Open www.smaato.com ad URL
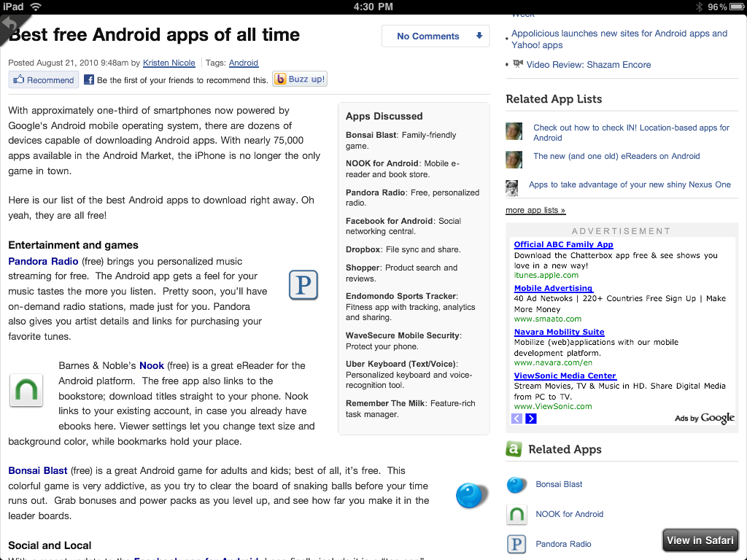Viewport: 747px width, 560px height. tap(548, 319)
